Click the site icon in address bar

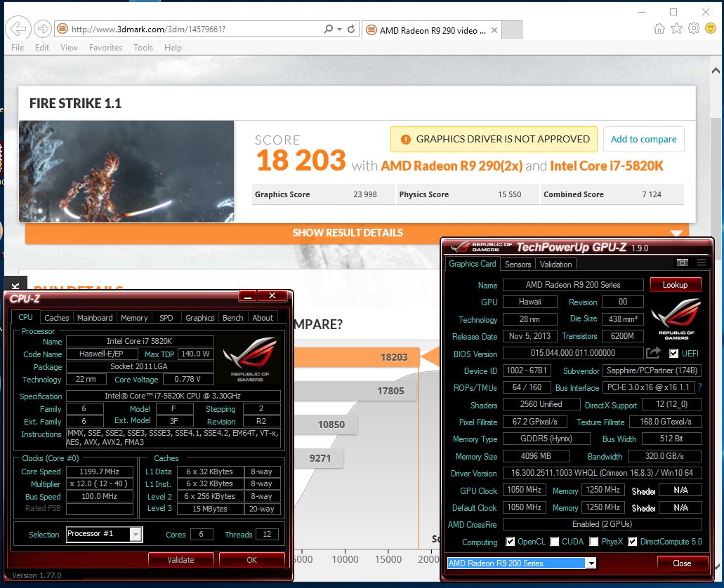click(x=62, y=29)
